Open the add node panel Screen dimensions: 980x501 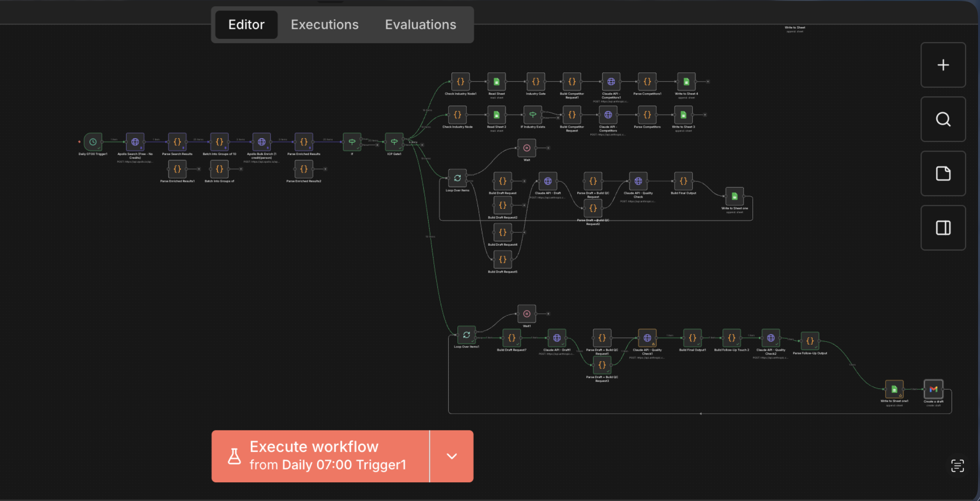tap(943, 65)
